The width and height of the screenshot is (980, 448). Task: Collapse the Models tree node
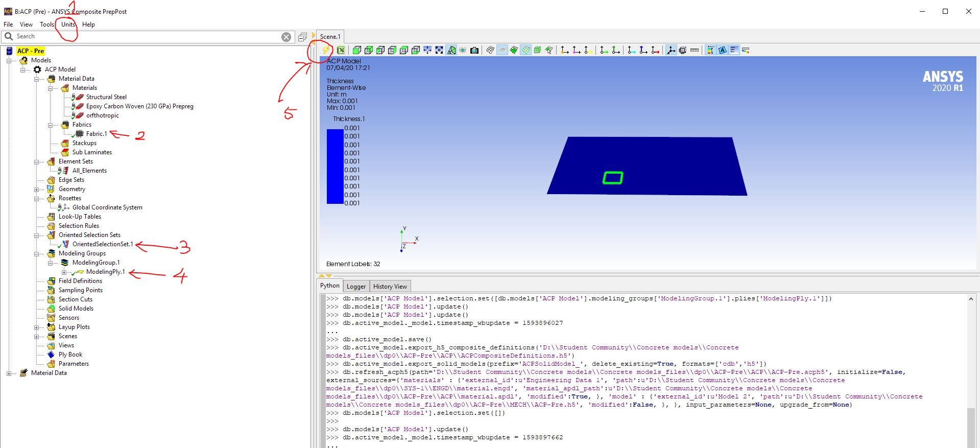click(9, 60)
